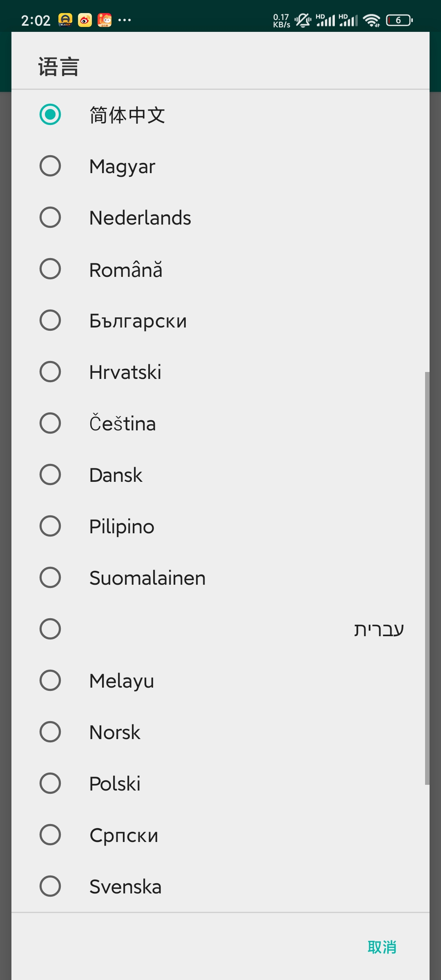Choose Magyar as the language
441x980 pixels.
pos(220,166)
